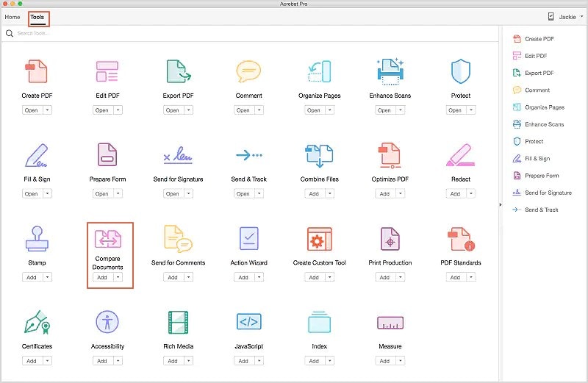Image resolution: width=588 pixels, height=383 pixels.
Task: Open Send & Track shortcut in right pane
Action: coord(535,210)
